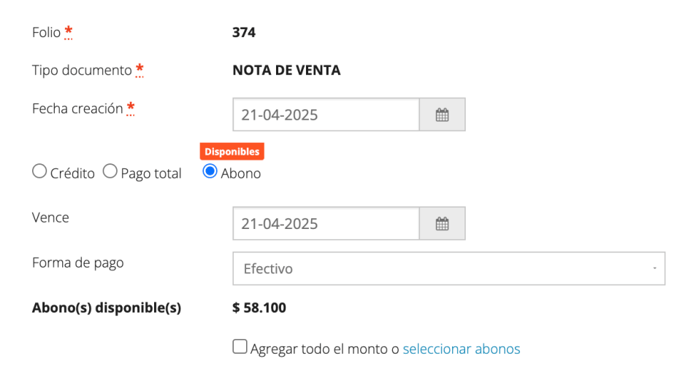This screenshot has width=688, height=369.
Task: Click the required asterisk beside Tipo documento
Action: [140, 70]
